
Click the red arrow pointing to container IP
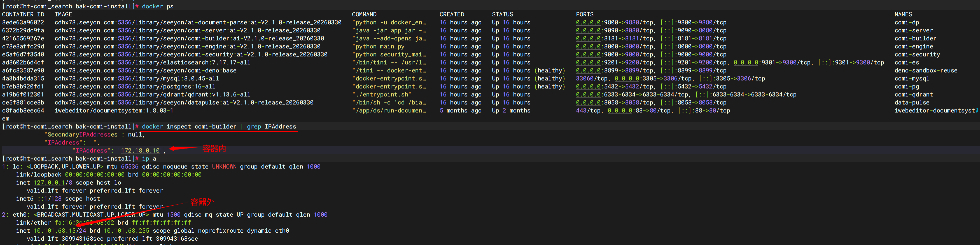(183, 148)
